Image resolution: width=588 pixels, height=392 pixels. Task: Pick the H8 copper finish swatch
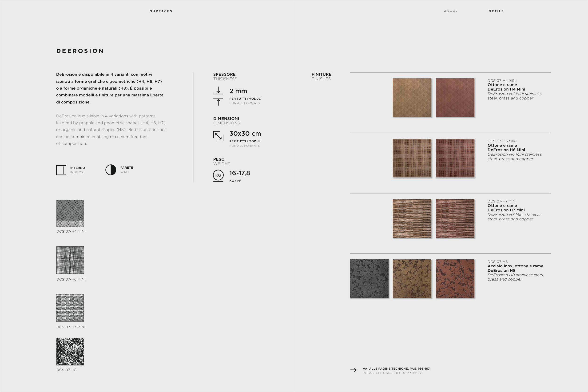(x=455, y=278)
